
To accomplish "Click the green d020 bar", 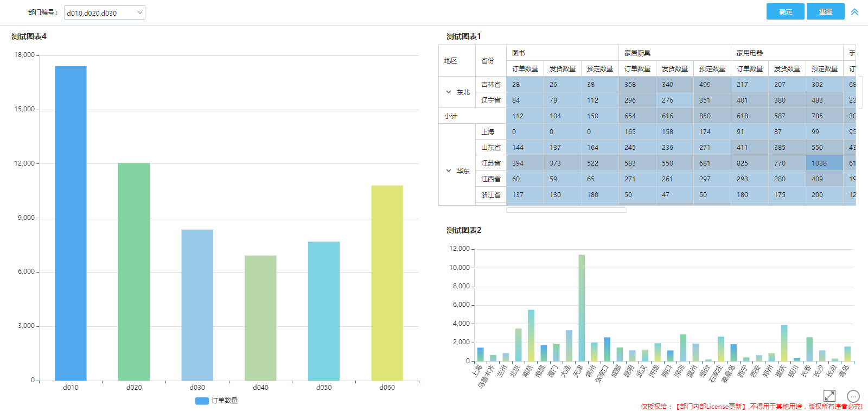I will click(134, 271).
